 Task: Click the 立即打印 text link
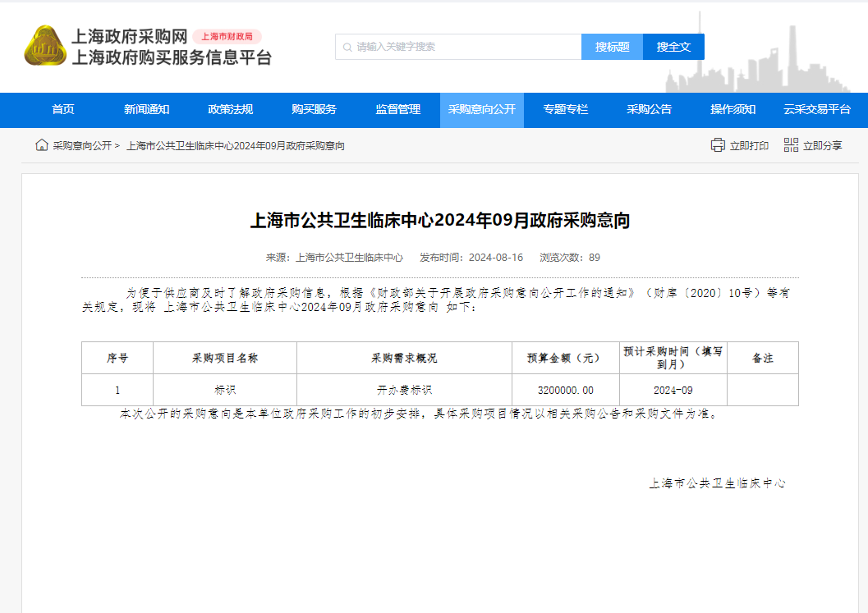click(749, 145)
